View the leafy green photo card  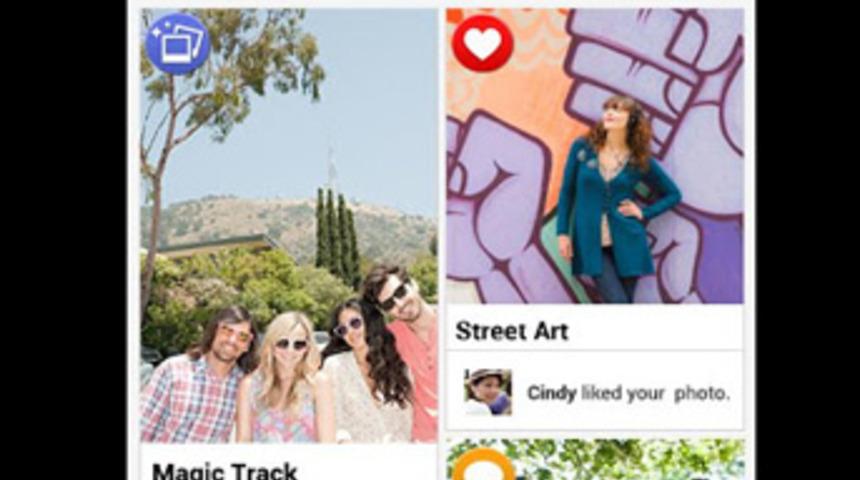[595, 460]
